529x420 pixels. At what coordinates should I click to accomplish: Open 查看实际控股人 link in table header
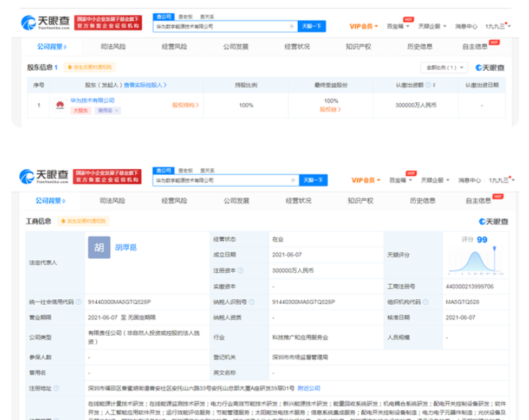pyautogui.click(x=145, y=85)
